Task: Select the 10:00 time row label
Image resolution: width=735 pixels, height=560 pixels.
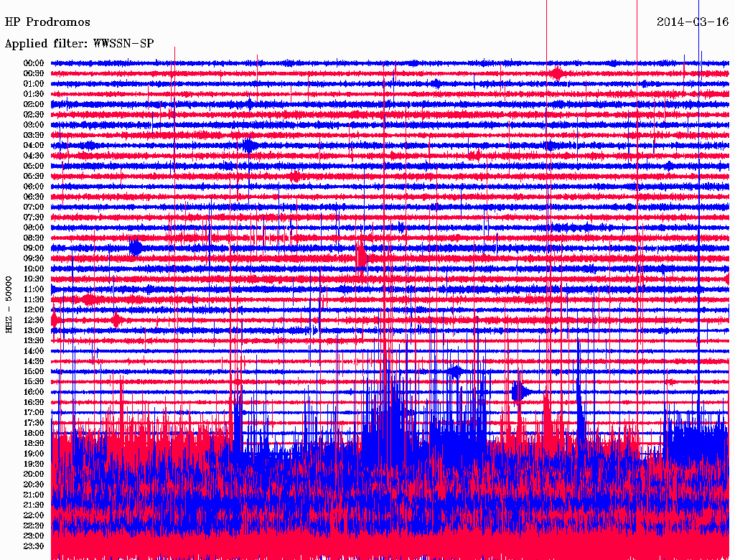Action: [34, 269]
